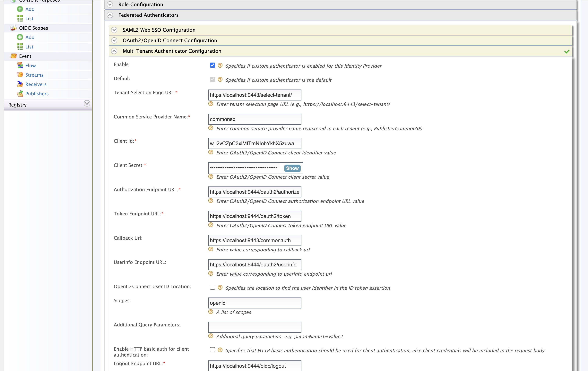Click List icon under Consent Purposes

20,18
